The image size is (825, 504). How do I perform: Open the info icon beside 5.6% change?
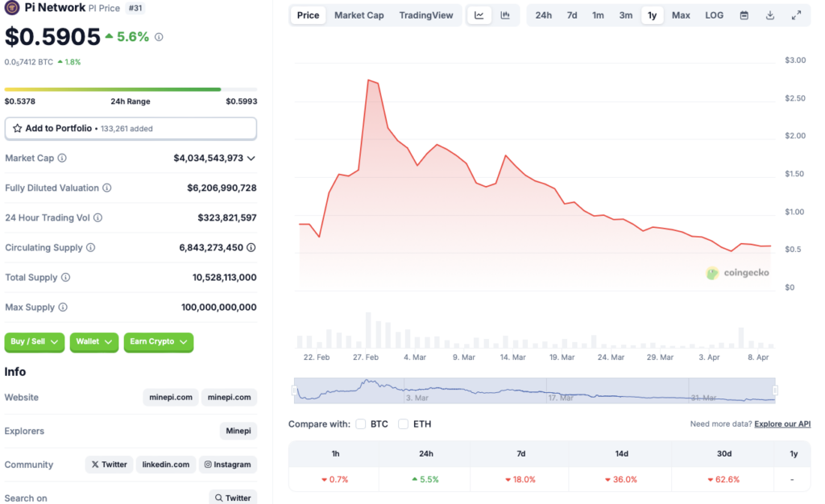159,37
